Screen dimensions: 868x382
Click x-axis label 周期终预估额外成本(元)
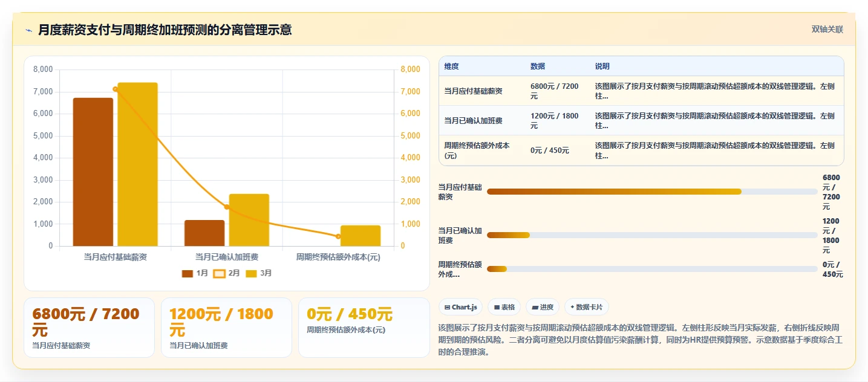[x=338, y=257]
